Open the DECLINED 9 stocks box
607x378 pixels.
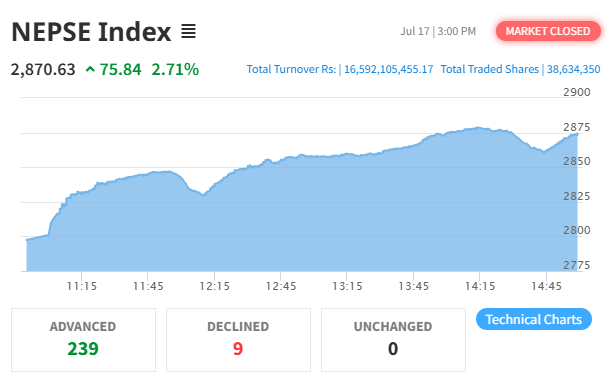coord(238,340)
